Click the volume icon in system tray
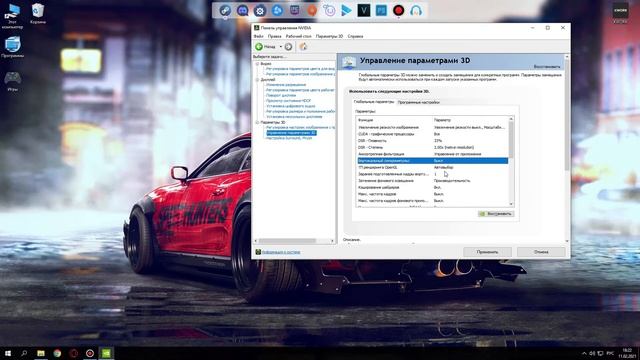The image size is (640, 360). tap(592, 353)
